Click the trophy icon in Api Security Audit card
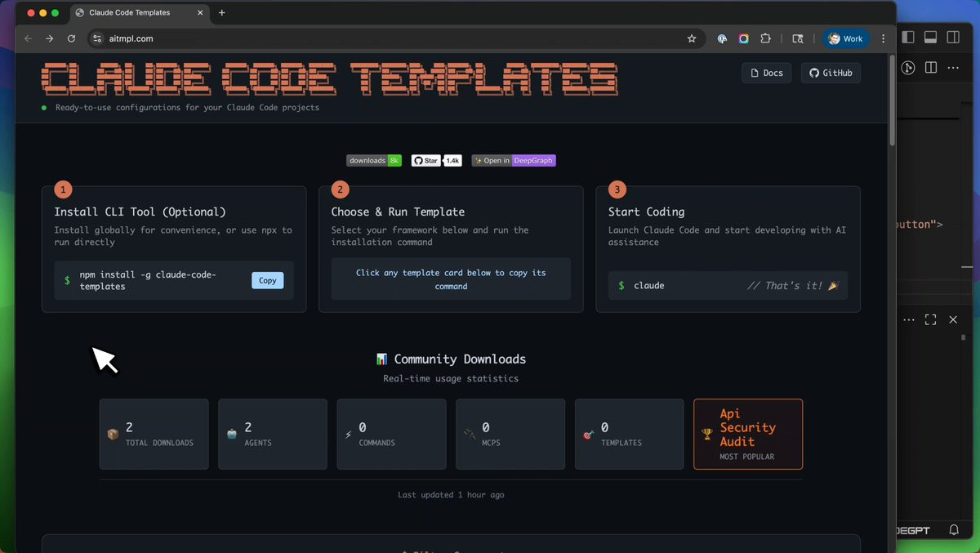The image size is (980, 553). pyautogui.click(x=707, y=435)
